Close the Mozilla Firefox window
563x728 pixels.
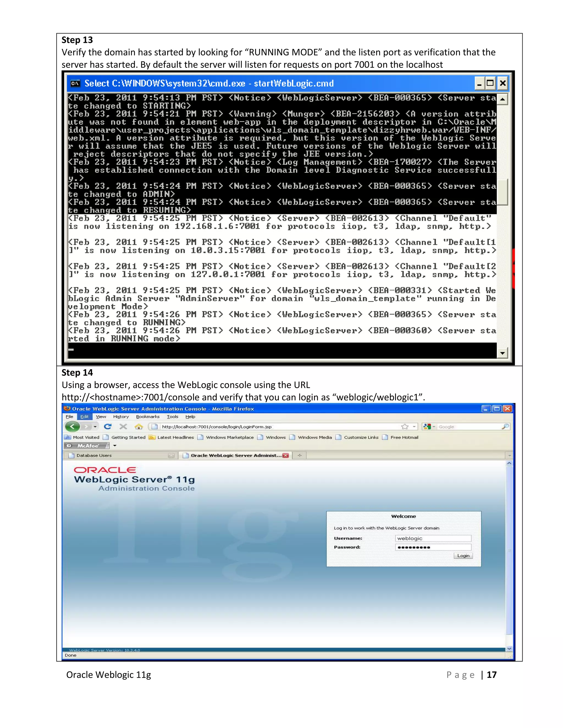507,409
